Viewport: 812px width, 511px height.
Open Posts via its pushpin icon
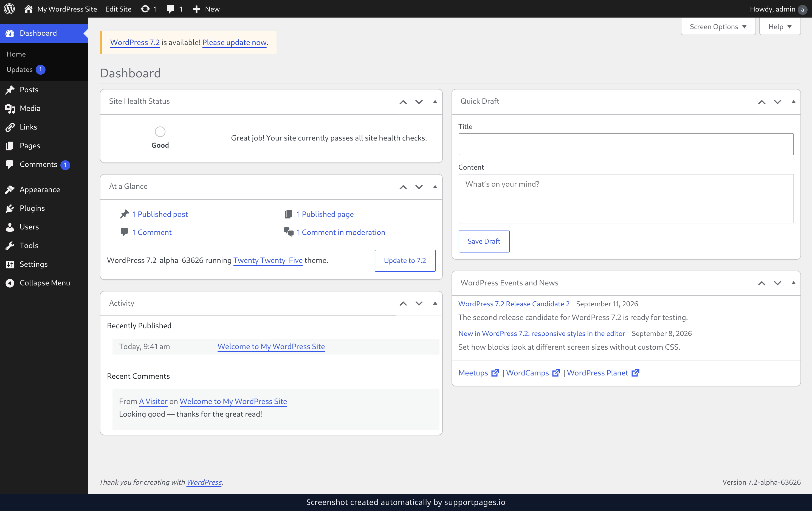pyautogui.click(x=10, y=90)
